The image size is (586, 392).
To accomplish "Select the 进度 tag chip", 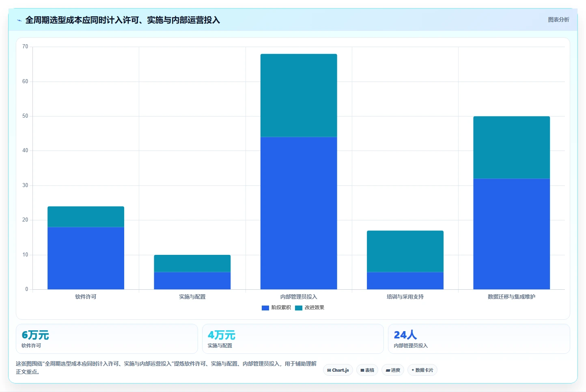I will (x=393, y=370).
